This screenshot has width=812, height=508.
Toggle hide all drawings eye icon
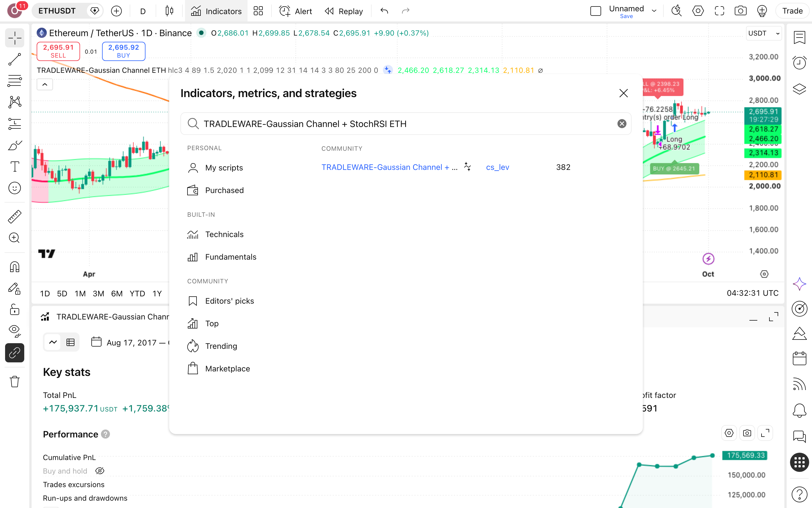point(14,331)
